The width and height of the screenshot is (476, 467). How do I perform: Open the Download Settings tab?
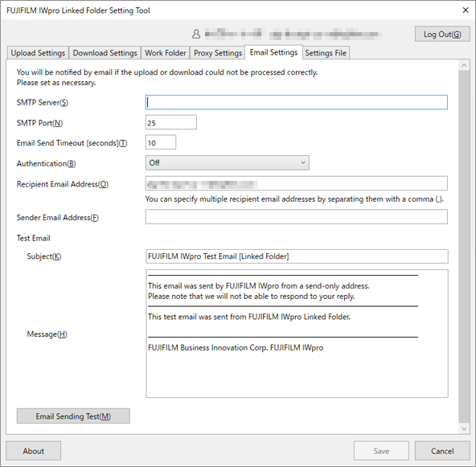coord(105,53)
